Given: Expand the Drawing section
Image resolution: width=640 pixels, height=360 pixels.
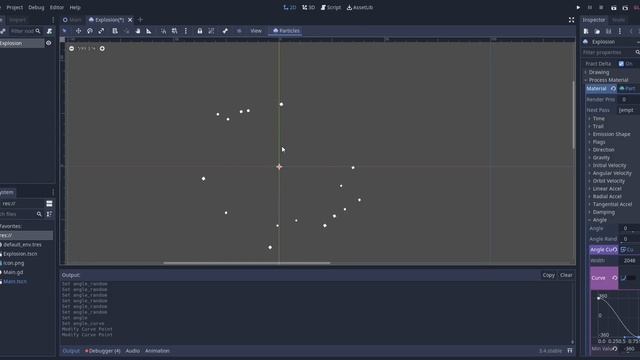Looking at the screenshot, I should tap(598, 72).
